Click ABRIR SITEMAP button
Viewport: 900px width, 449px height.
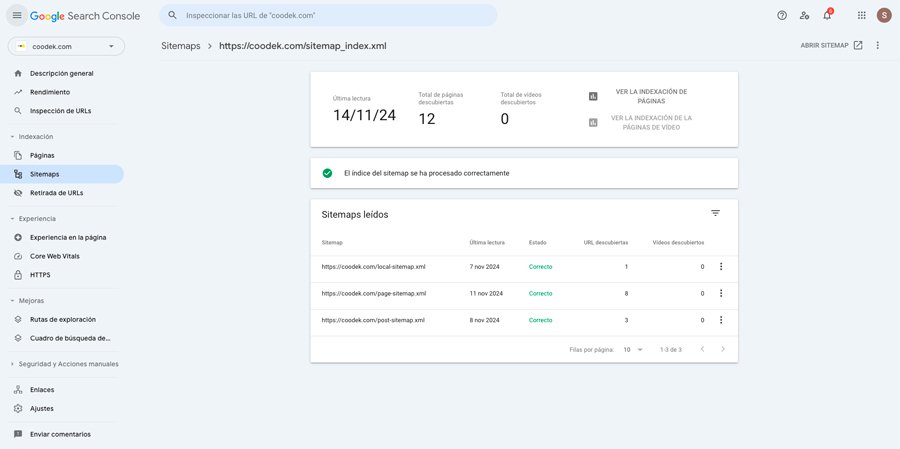tap(831, 45)
